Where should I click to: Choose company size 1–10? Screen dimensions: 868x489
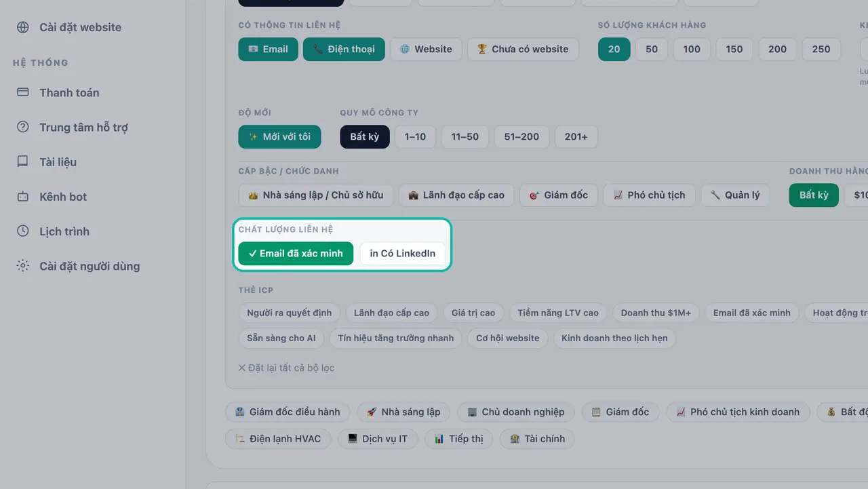tap(415, 136)
